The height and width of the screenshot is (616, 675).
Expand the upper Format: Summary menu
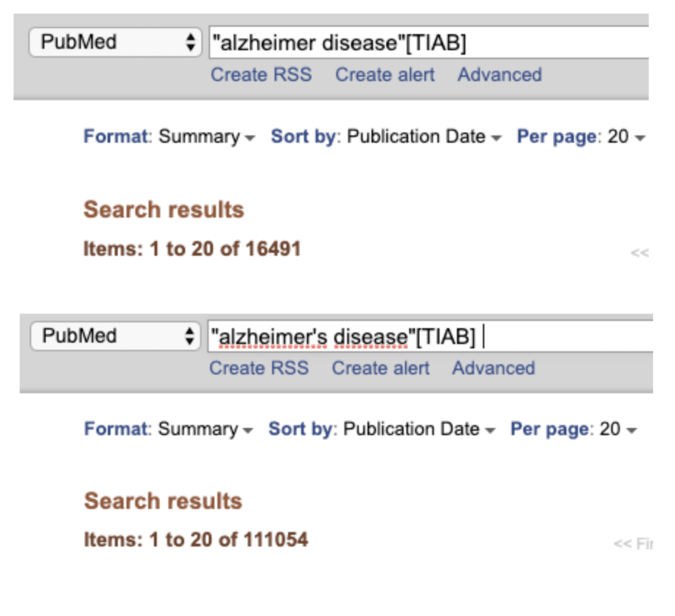(x=169, y=137)
